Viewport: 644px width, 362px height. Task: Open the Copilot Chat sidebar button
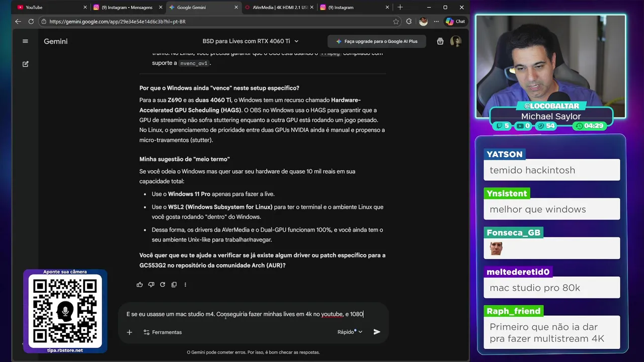pyautogui.click(x=455, y=22)
